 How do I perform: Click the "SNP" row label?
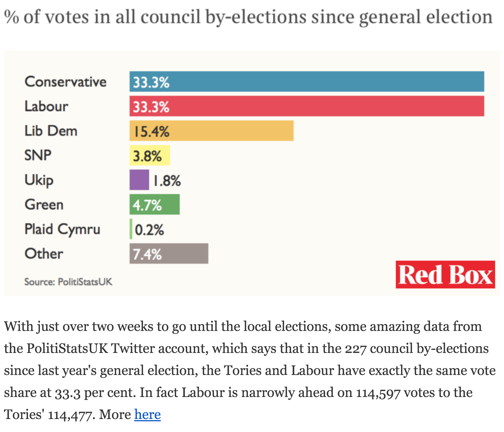coord(38,156)
